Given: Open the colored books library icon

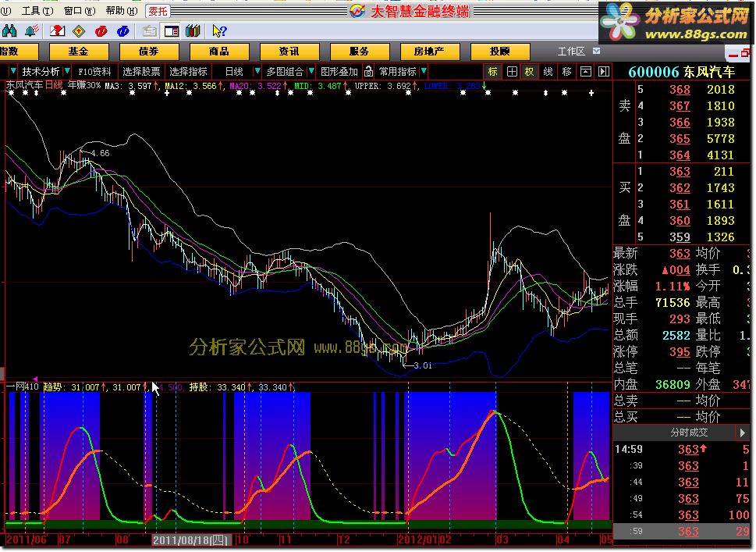Looking at the screenshot, I should pos(193,31).
